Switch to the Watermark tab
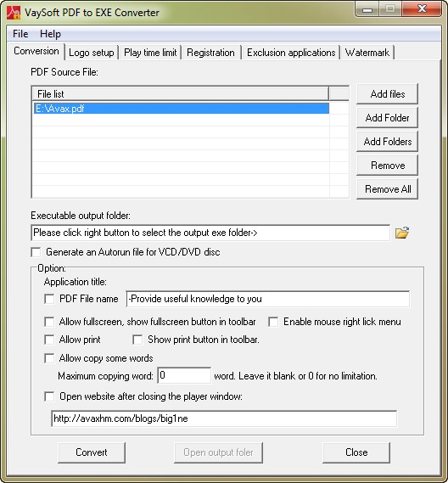448x483 pixels. (367, 53)
